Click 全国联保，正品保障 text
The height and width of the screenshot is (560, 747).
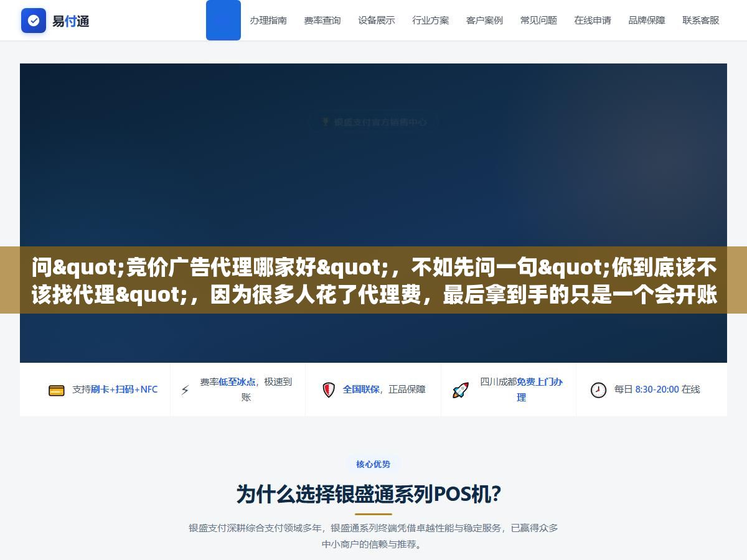tap(384, 390)
